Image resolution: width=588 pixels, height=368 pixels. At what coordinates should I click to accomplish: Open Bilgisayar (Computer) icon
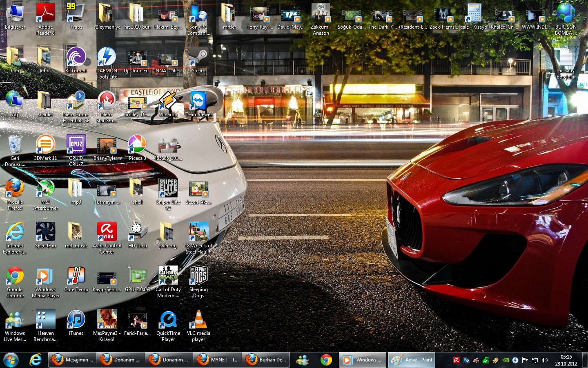15,16
